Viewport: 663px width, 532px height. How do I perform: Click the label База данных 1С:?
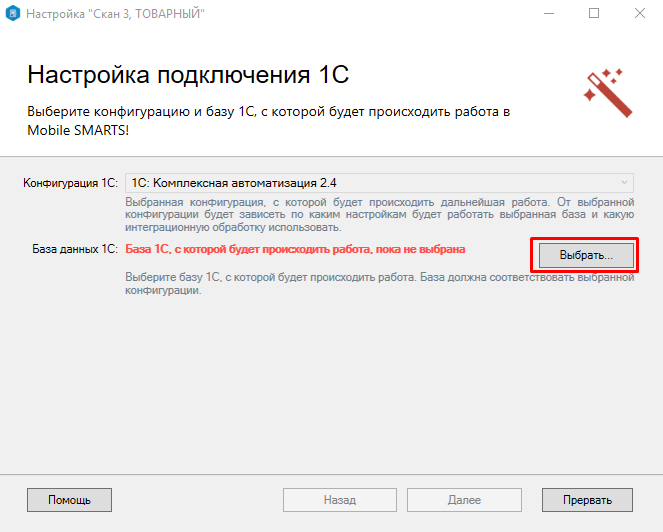pos(75,249)
